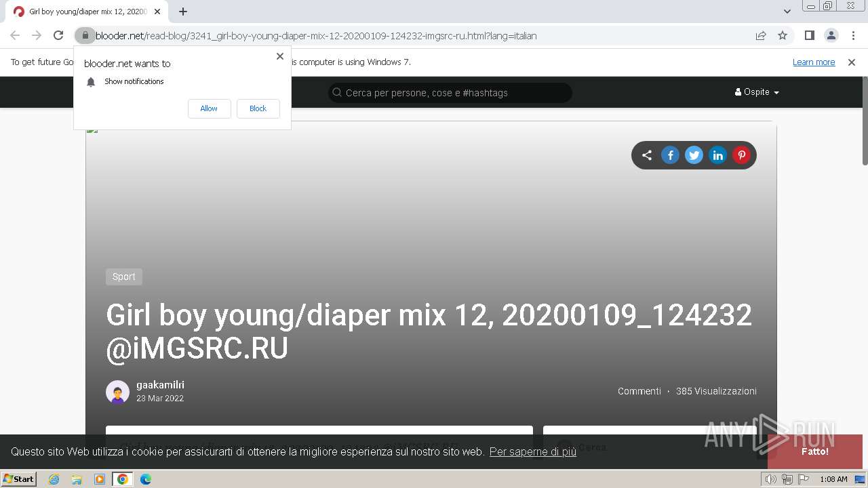Open the Windows Start menu
The image size is (868, 488).
point(19,479)
